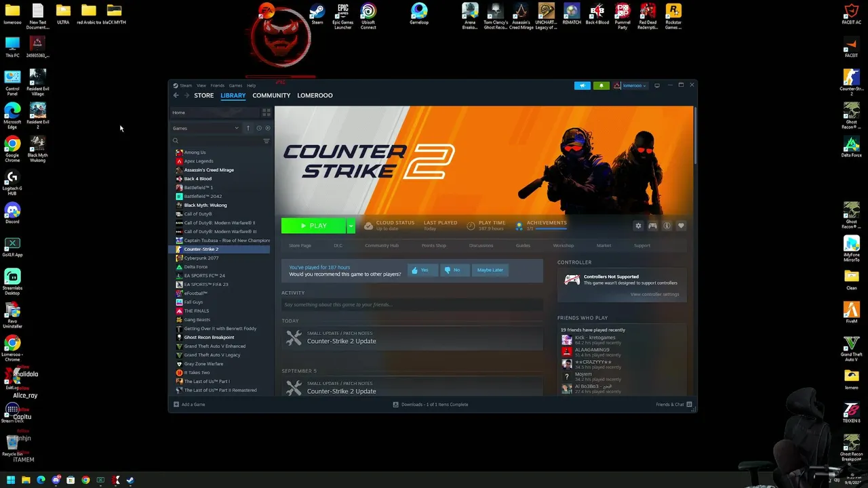Open Discord desktop shortcut
This screenshot has width=868, height=488.
(x=12, y=213)
